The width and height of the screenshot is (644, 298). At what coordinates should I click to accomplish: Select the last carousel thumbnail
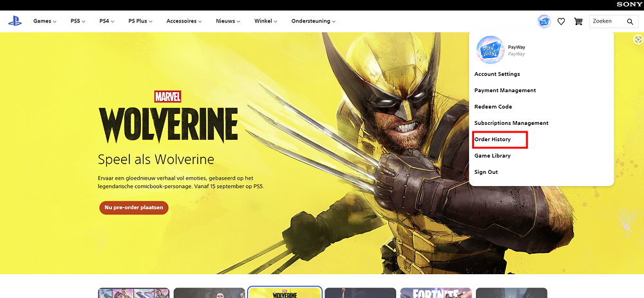[512, 293]
